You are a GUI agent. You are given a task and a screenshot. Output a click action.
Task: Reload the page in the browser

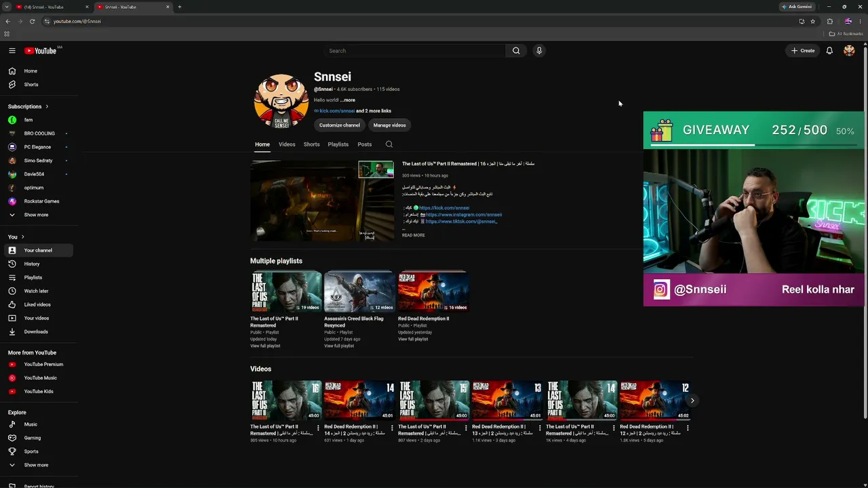[x=32, y=21]
